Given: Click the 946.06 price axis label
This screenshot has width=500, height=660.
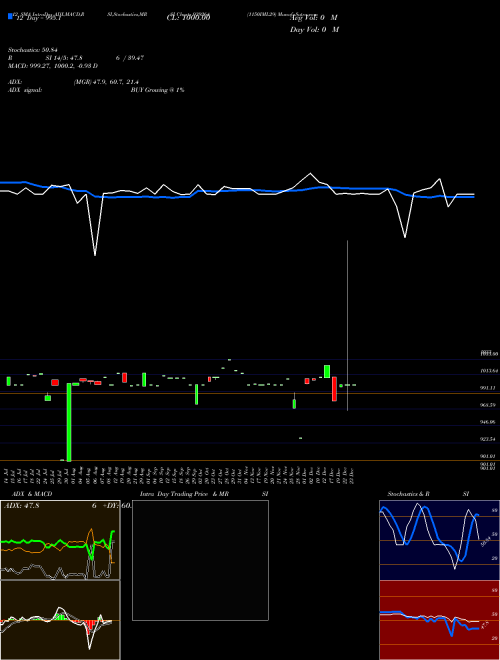Looking at the screenshot, I should click(x=488, y=422).
